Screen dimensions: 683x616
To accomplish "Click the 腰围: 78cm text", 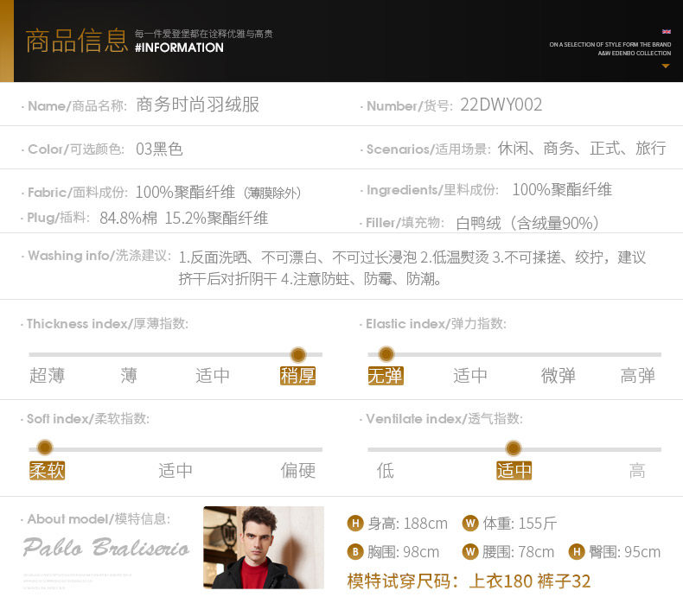I will [x=519, y=552].
